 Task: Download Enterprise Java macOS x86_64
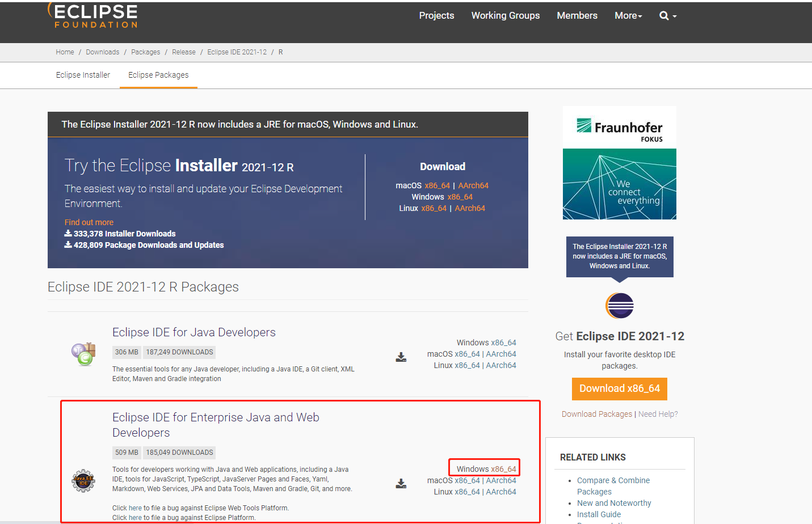(x=468, y=480)
